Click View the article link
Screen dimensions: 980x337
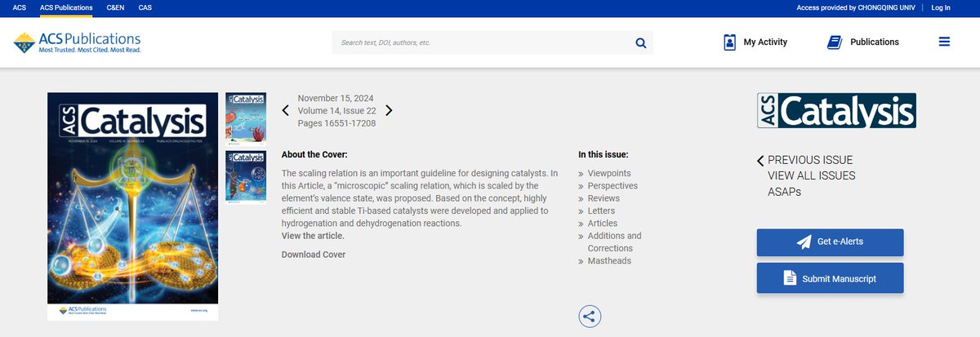[313, 236]
